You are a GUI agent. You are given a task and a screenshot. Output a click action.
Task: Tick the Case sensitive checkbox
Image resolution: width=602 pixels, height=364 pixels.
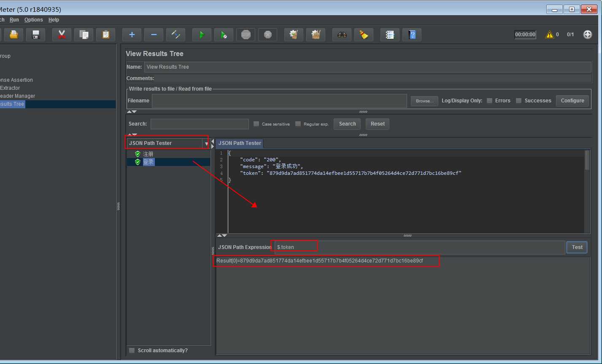256,124
